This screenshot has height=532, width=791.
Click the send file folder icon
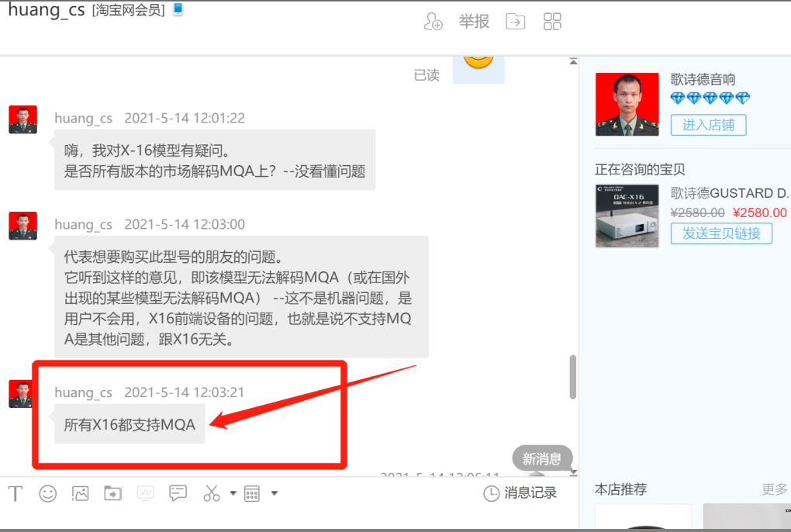[112, 493]
